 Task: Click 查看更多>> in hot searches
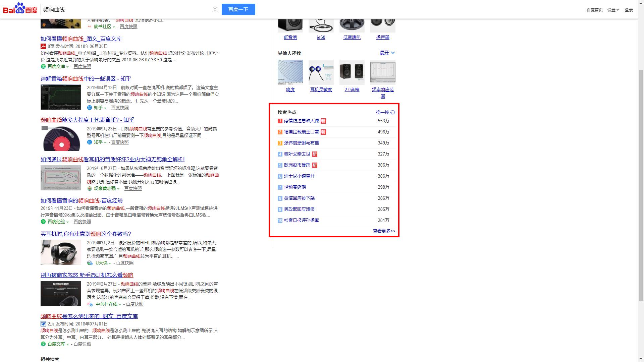click(x=384, y=231)
